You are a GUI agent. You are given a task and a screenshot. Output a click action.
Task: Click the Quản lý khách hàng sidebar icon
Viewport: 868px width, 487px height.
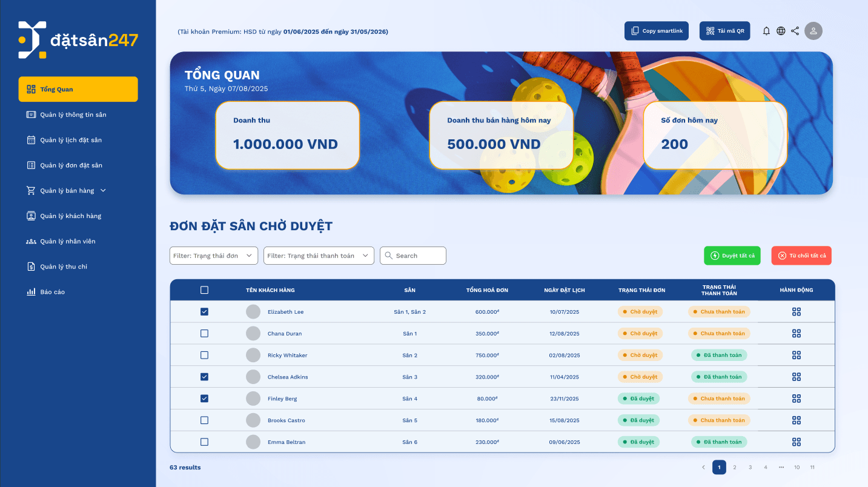coord(31,216)
